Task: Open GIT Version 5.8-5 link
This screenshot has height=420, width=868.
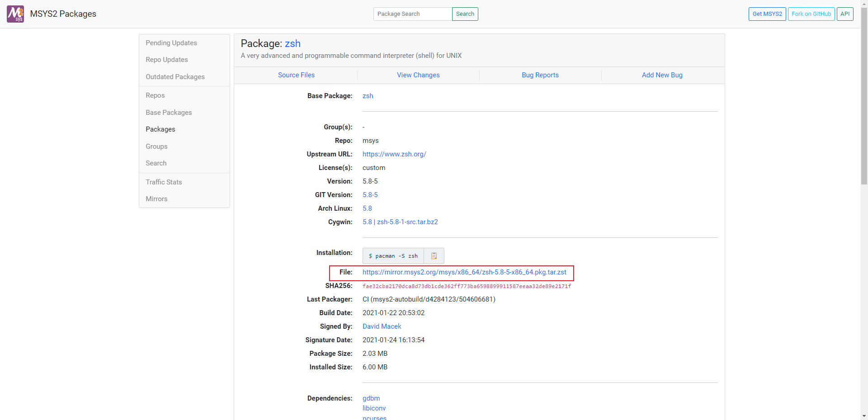Action: coord(370,195)
